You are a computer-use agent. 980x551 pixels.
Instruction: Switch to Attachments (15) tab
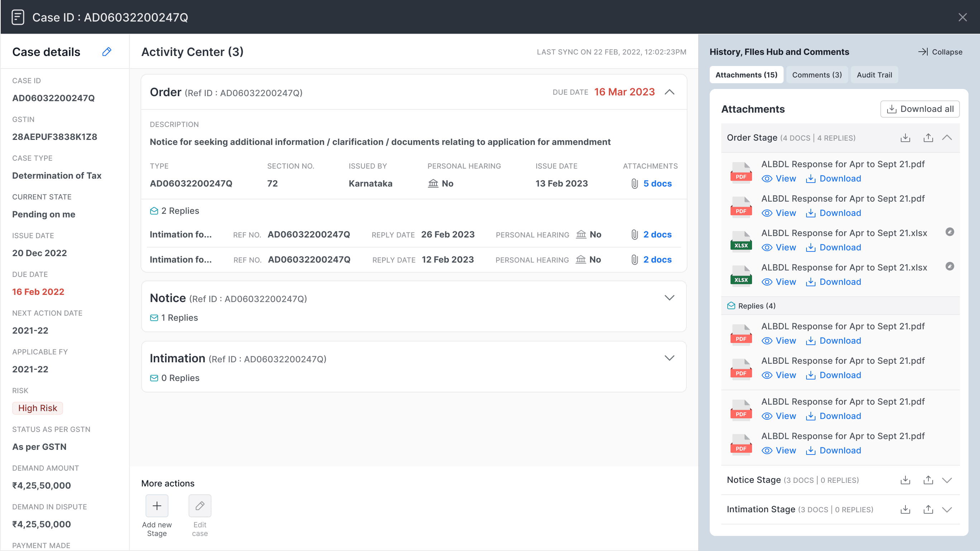coord(746,75)
